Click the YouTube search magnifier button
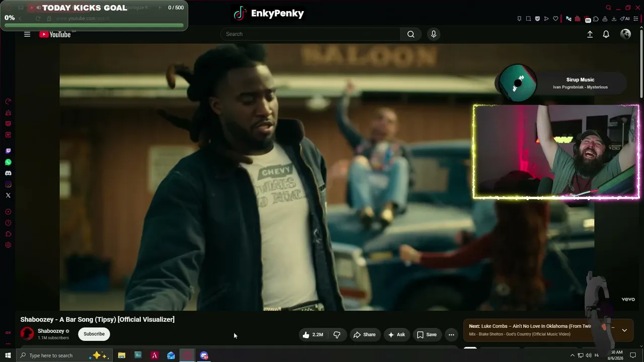Screen dimensions: 644x362 (411, 34)
